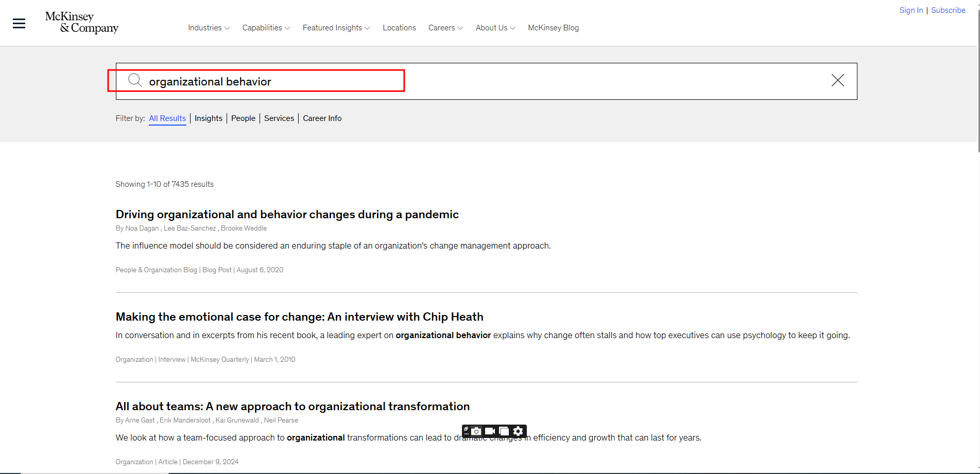The height and width of the screenshot is (474, 980).
Task: Click the gear settings icon in floating toolbar
Action: [x=518, y=431]
